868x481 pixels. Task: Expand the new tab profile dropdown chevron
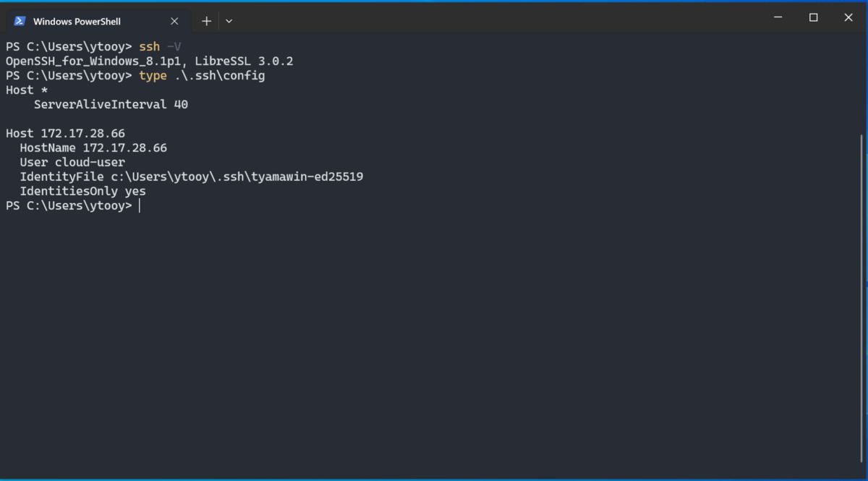point(229,21)
